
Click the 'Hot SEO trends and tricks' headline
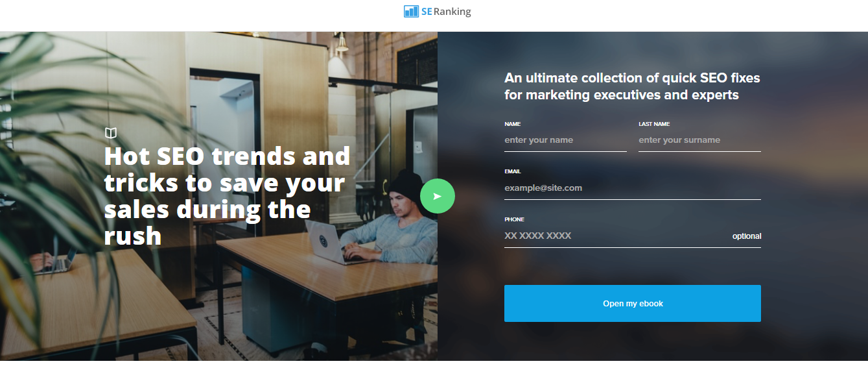(227, 196)
